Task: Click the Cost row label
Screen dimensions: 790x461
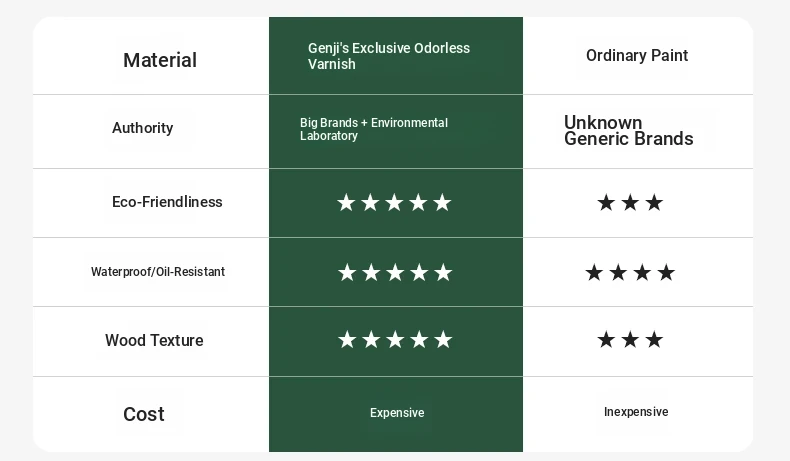Action: 144,414
